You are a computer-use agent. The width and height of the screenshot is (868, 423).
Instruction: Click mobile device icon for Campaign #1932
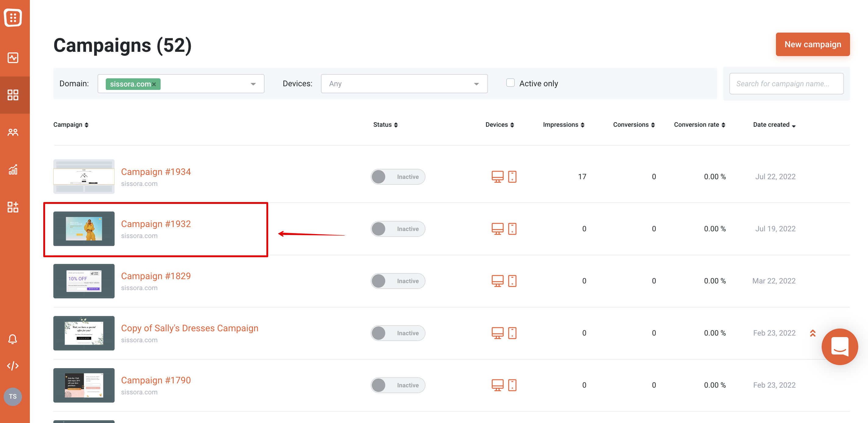tap(512, 229)
